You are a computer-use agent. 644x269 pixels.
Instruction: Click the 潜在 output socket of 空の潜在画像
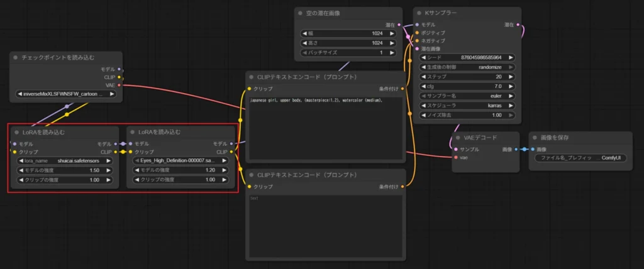tap(399, 25)
